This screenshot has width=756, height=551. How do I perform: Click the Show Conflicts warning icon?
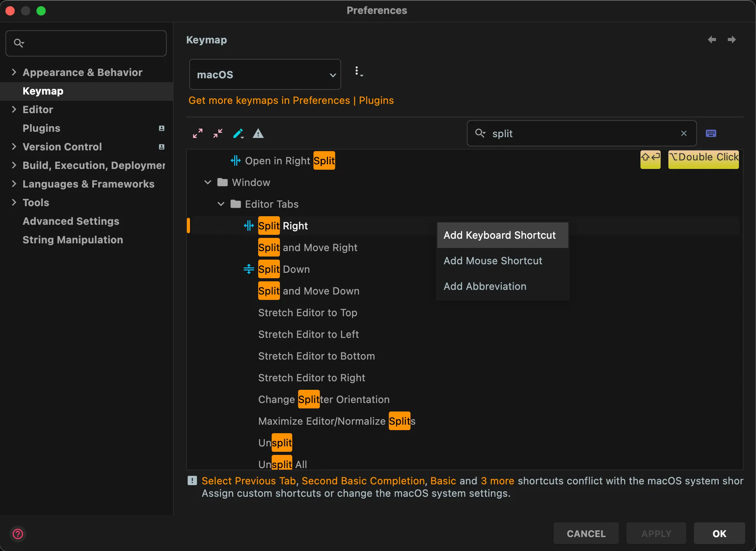[258, 134]
